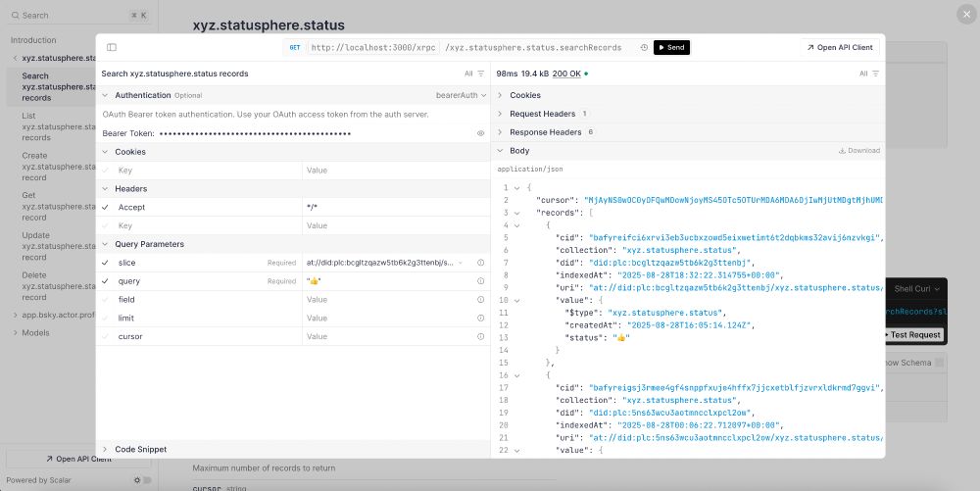The width and height of the screenshot is (980, 491).
Task: Open Shell Curl dropdown in background page
Action: (x=916, y=289)
